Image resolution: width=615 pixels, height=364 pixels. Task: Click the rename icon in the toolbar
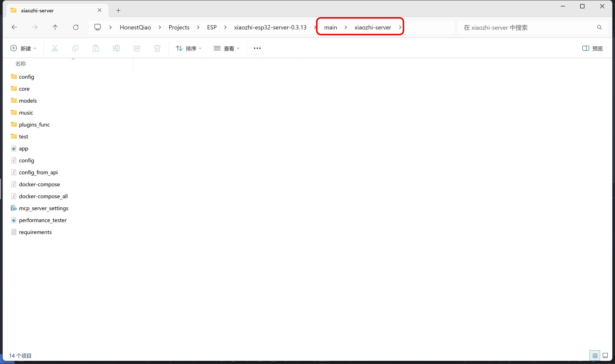[116, 48]
